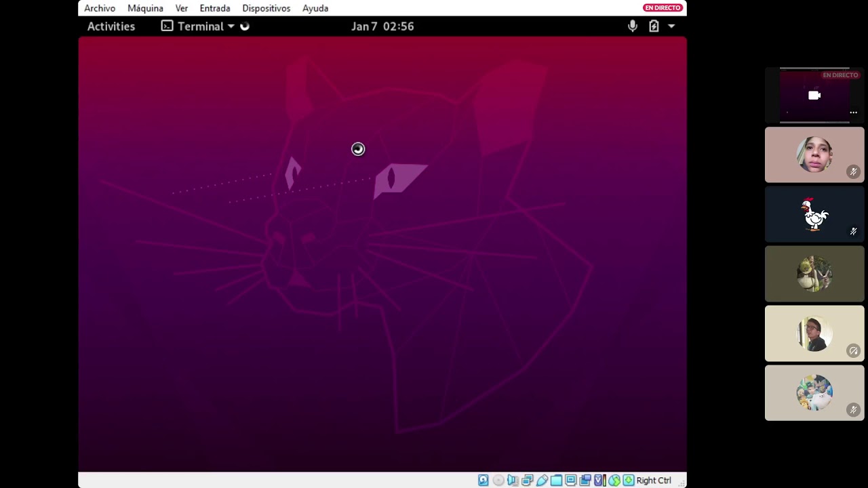Click the optical disc indicator icon
Viewport: 868px width, 488px height.
point(498,480)
